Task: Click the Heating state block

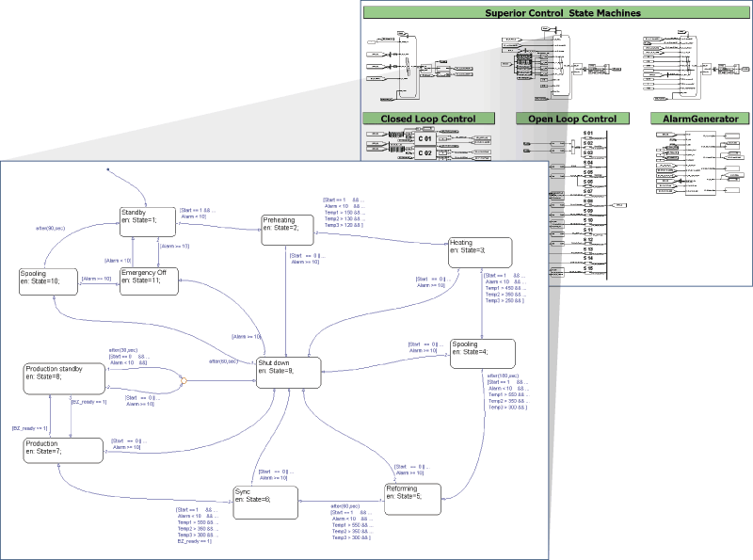Action: [480, 252]
